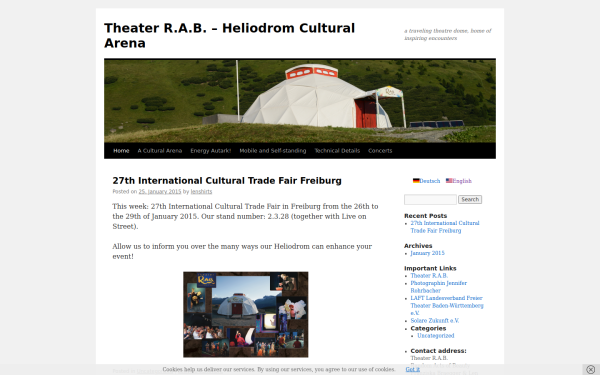Click the tagline 'a traveling theatre dome'
The height and width of the screenshot is (375, 600).
[448, 34]
